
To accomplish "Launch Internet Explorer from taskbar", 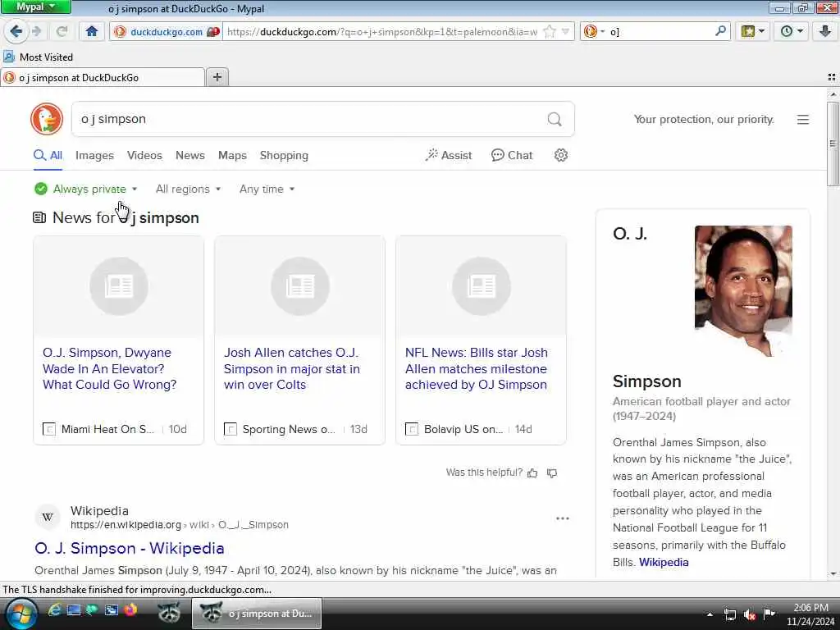I will (54, 609).
